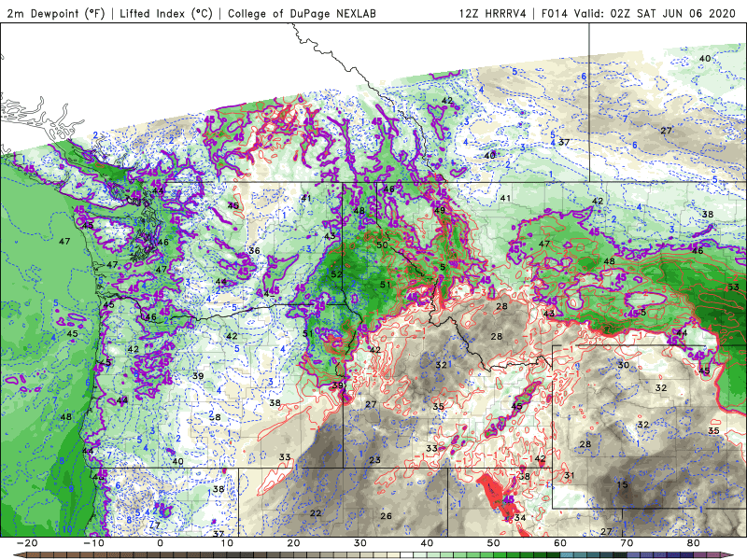Click the -20 label on the color scale
The width and height of the screenshot is (747, 560).
point(27,543)
